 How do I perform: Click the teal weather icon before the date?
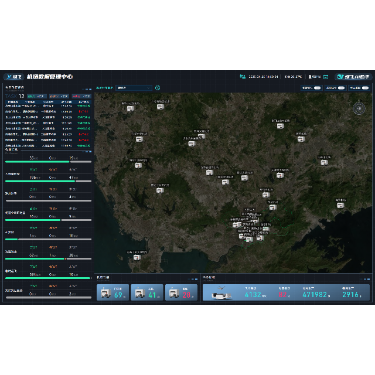pos(243,77)
